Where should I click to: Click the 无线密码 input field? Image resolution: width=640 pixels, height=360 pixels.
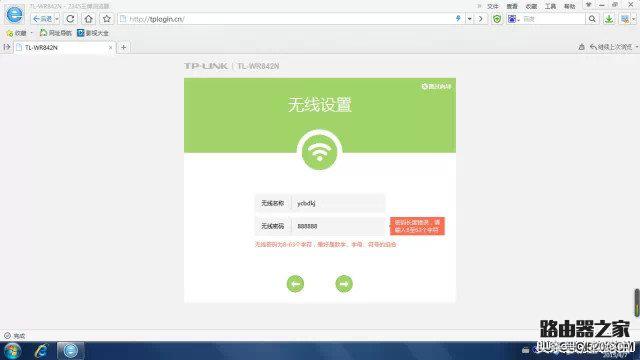(338, 226)
